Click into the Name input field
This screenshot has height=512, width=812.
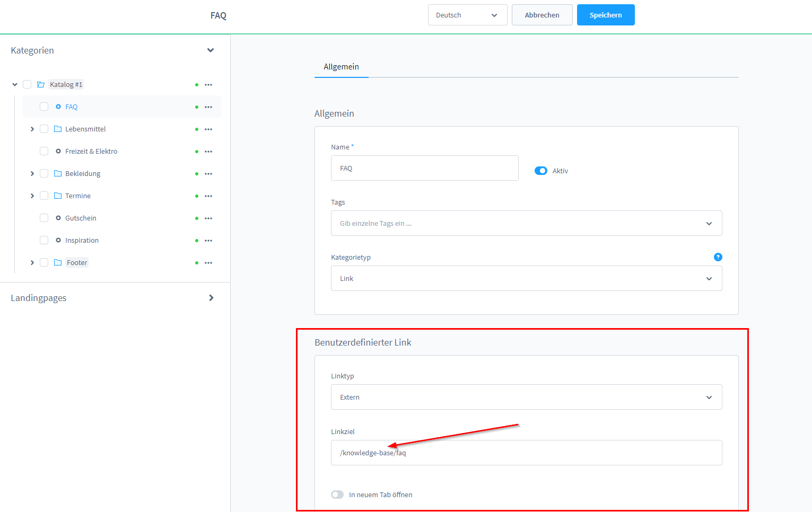(425, 168)
